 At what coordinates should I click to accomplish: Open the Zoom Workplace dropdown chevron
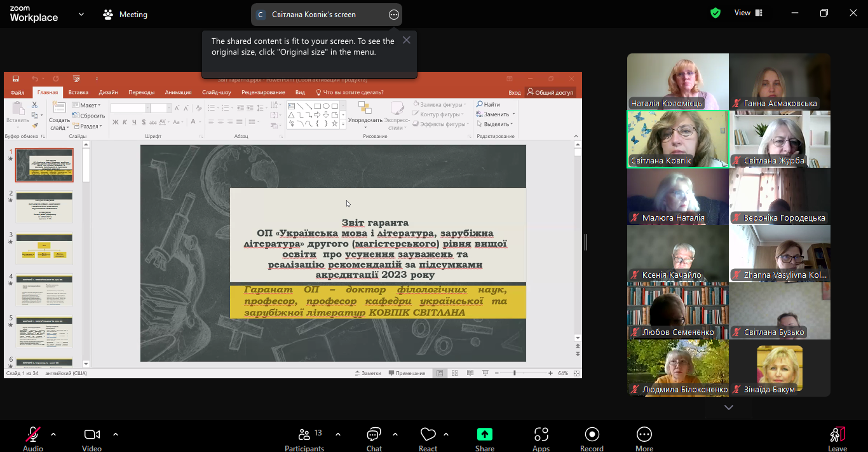(x=81, y=14)
